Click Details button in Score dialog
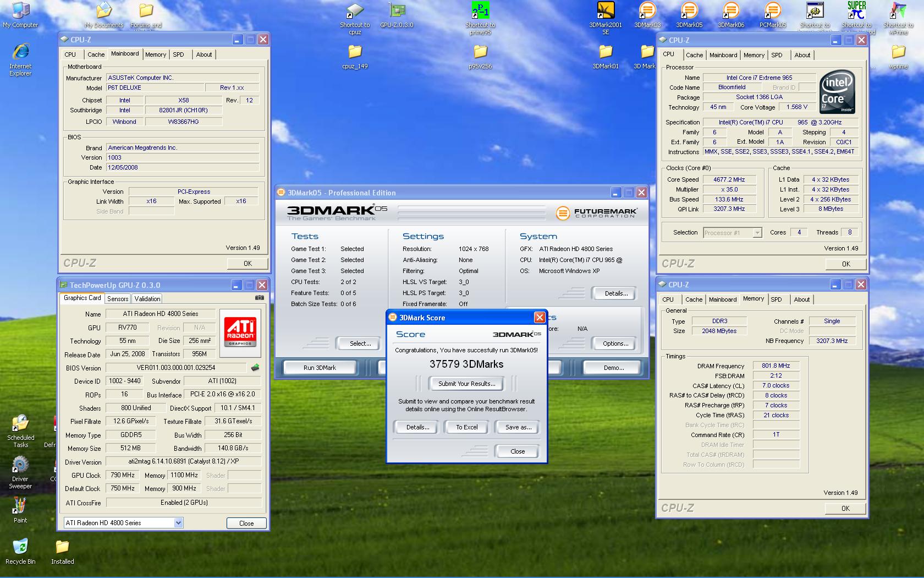The image size is (924, 578). point(417,427)
